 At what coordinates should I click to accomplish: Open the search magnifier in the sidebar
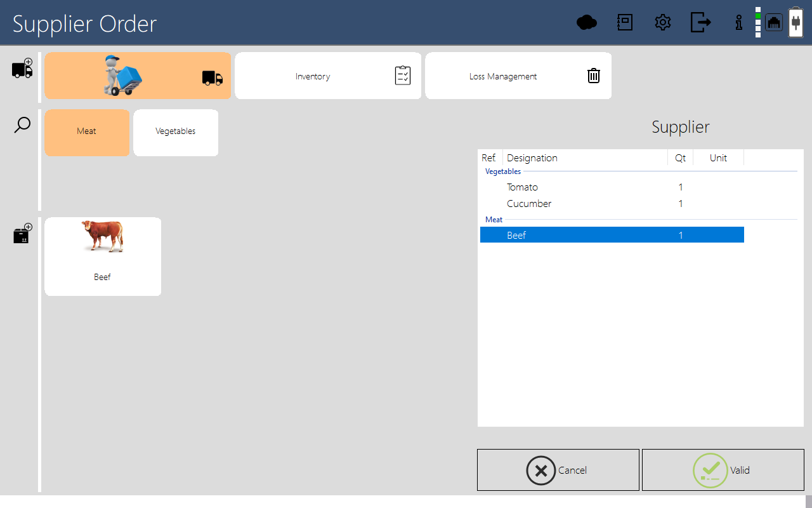pyautogui.click(x=22, y=124)
